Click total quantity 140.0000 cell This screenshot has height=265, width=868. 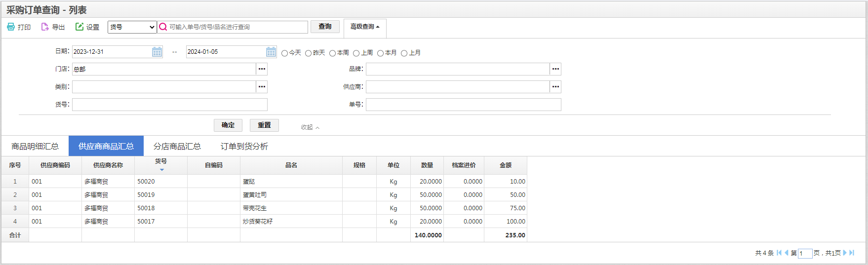tap(427, 235)
